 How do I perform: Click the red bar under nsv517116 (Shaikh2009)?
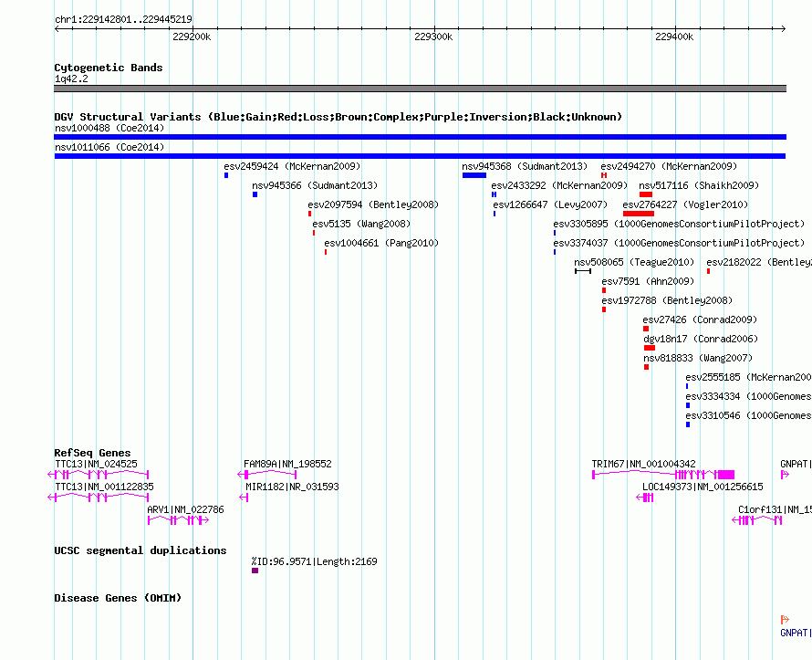646,194
